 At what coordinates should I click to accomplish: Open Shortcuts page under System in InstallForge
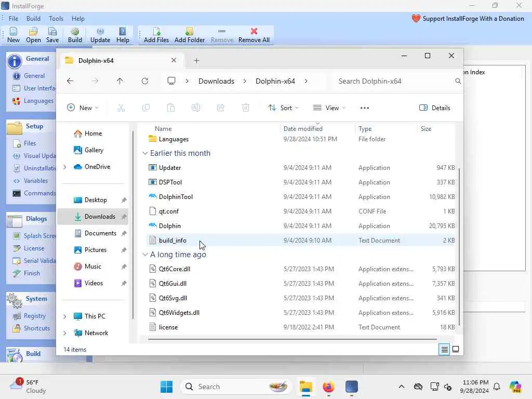(37, 328)
